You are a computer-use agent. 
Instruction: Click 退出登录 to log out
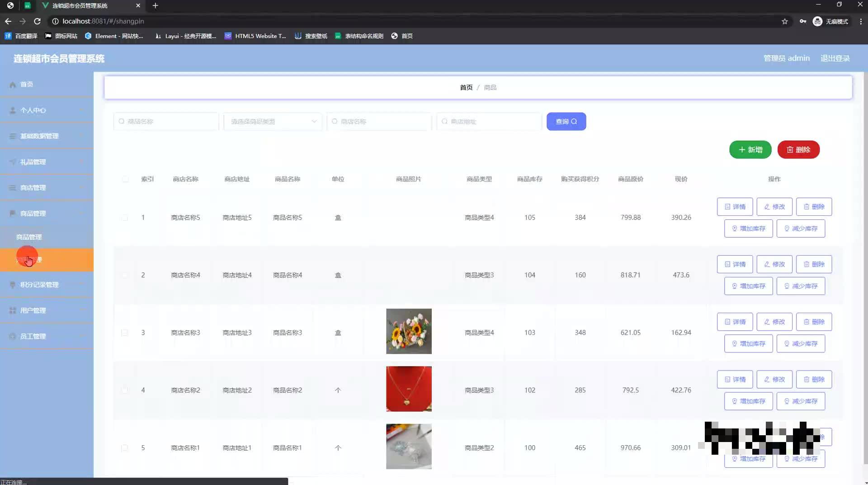(x=835, y=58)
